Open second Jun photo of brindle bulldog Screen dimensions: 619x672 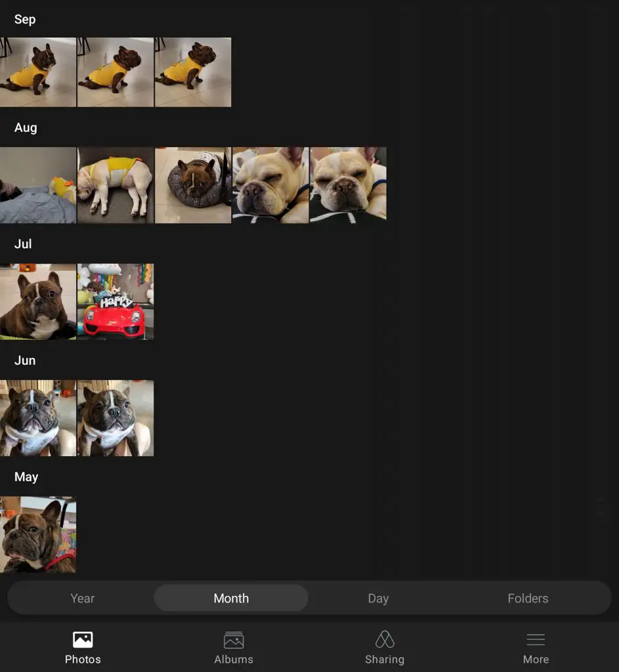pyautogui.click(x=116, y=418)
